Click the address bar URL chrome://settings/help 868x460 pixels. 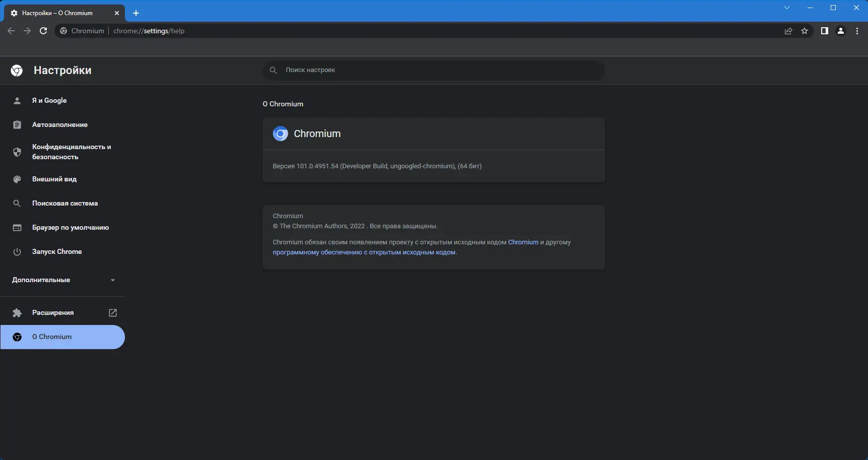pyautogui.click(x=149, y=31)
